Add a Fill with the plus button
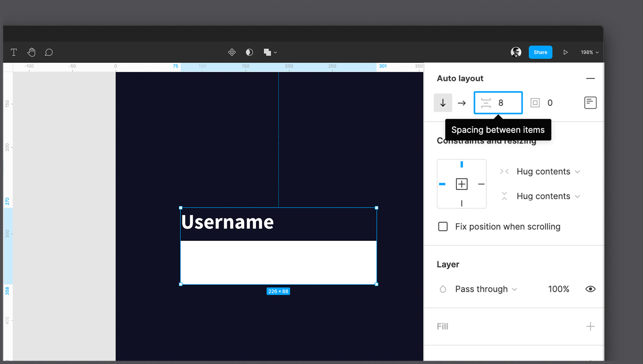The width and height of the screenshot is (643, 364). click(x=591, y=326)
